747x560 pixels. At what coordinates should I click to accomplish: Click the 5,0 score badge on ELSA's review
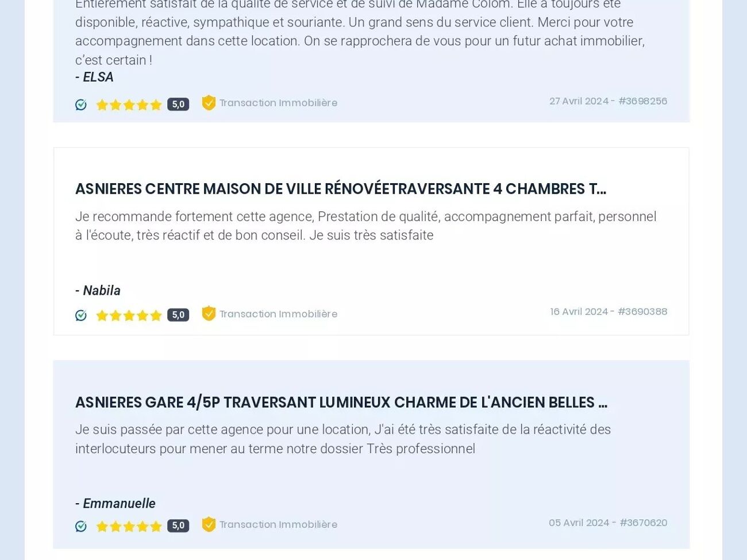click(x=178, y=104)
